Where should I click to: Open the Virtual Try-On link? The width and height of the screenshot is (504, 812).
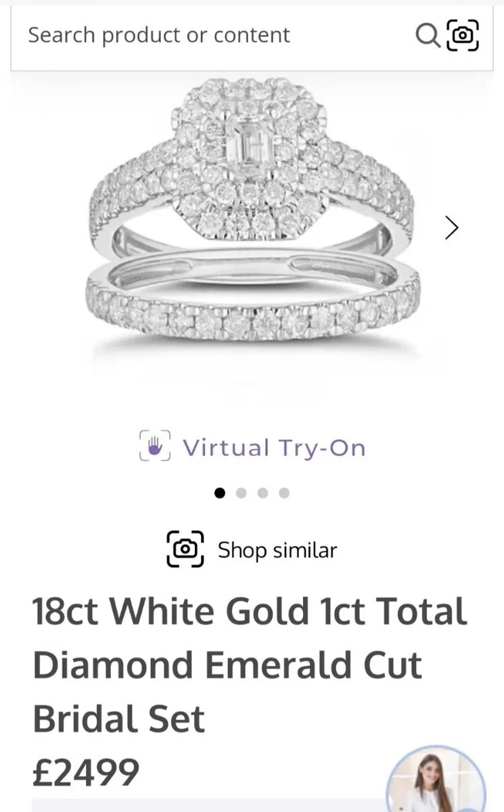pos(252,447)
